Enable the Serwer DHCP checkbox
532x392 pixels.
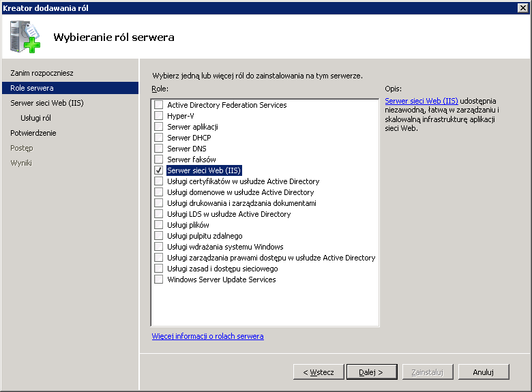coord(158,137)
